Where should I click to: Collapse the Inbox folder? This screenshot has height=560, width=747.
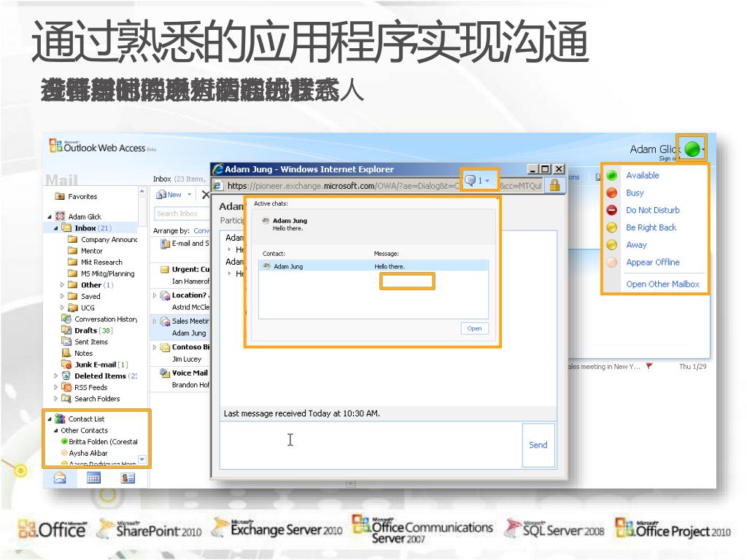[x=55, y=228]
